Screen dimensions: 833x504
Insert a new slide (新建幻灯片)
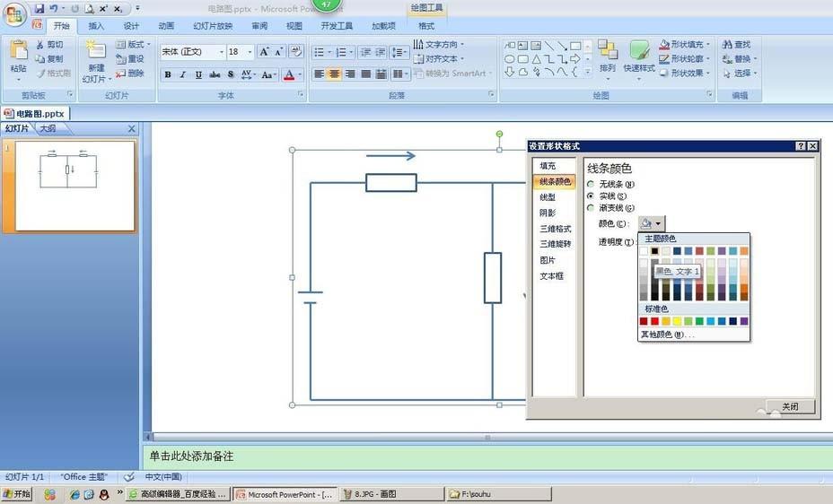(95, 59)
